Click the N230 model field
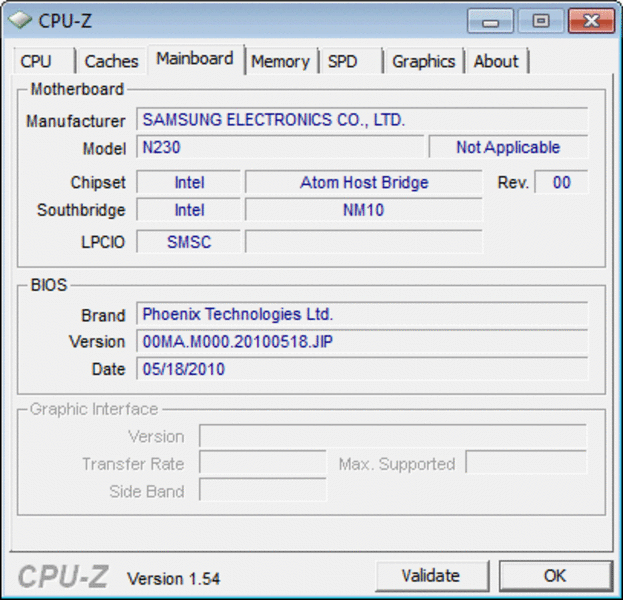This screenshot has width=623, height=600. (280, 147)
